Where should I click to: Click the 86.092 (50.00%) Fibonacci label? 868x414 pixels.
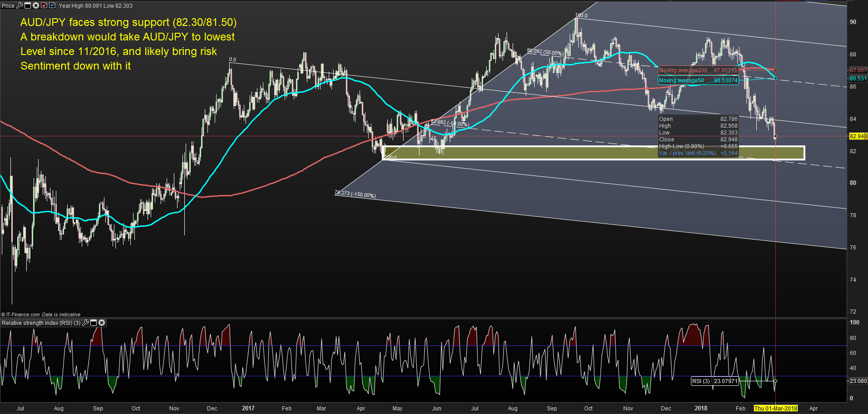point(545,52)
